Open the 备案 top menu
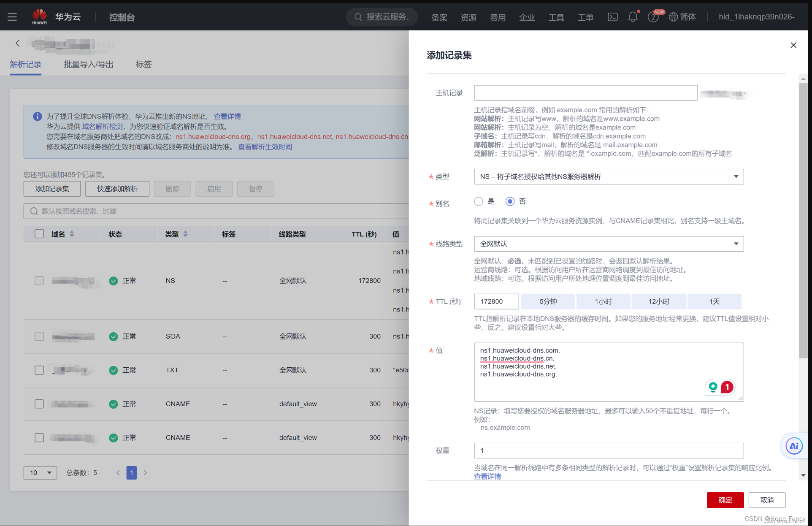Image resolution: width=812 pixels, height=526 pixels. tap(439, 17)
